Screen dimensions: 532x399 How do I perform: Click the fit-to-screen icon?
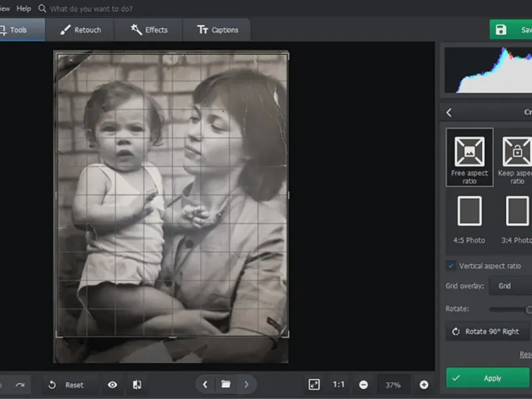[x=314, y=384]
